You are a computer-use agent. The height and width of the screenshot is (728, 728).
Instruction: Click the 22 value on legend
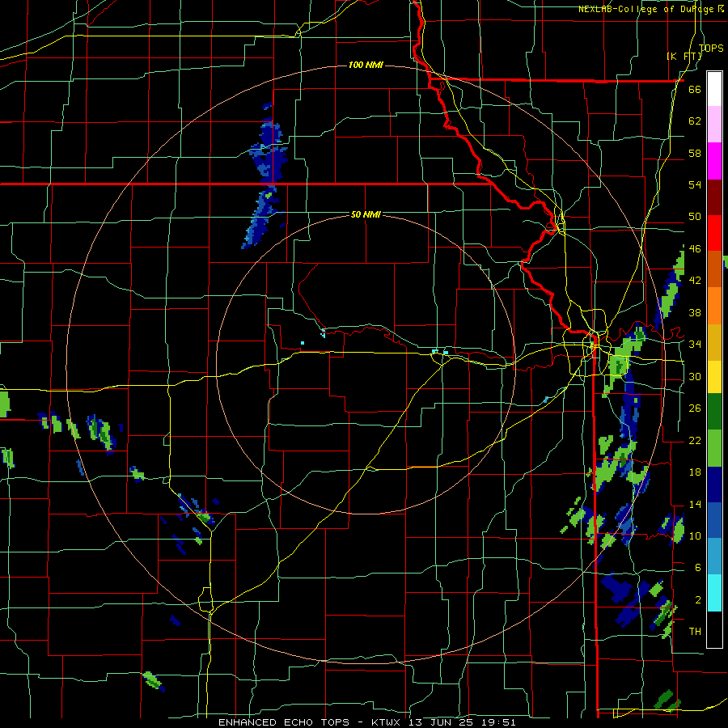[695, 440]
